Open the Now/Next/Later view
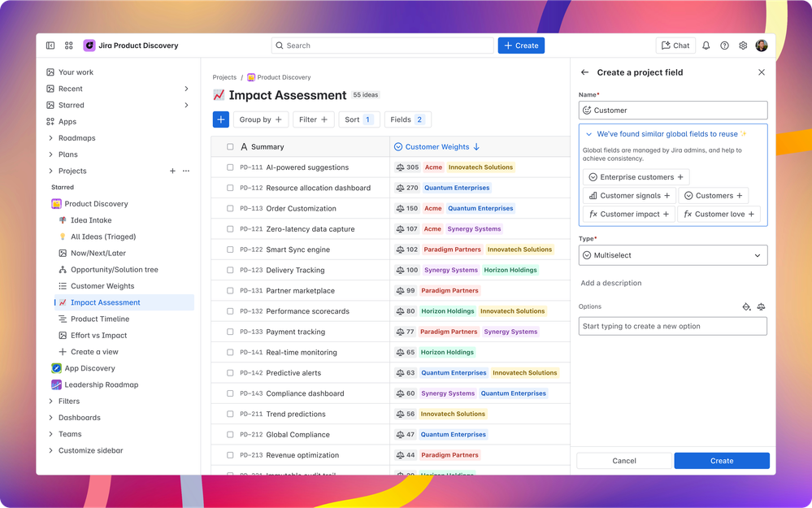This screenshot has width=812, height=508. coord(98,254)
